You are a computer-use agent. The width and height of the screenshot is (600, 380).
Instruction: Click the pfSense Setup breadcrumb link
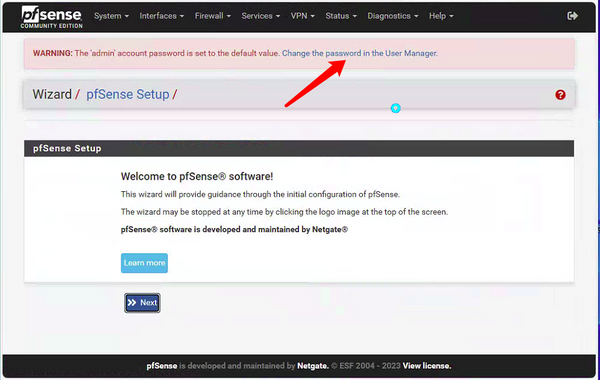(127, 94)
